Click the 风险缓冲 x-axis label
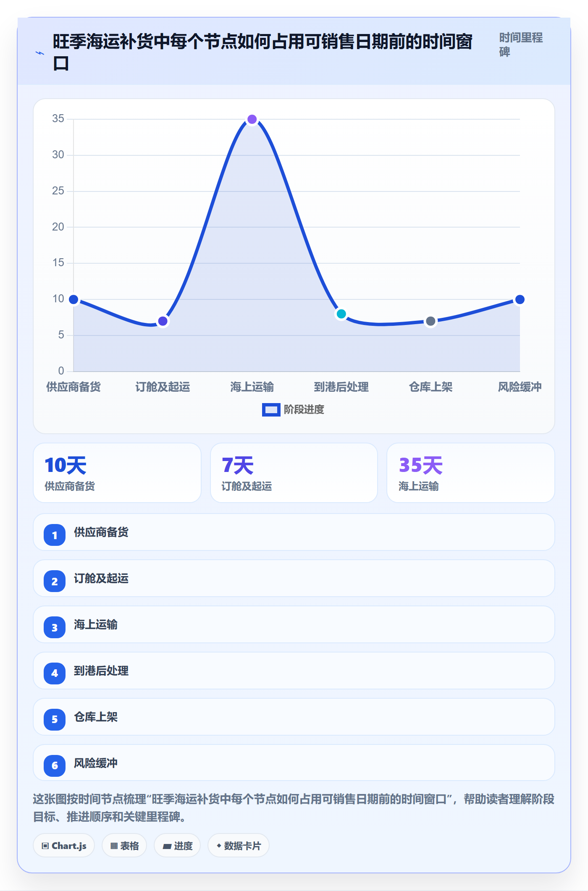This screenshot has width=588, height=891. [x=520, y=387]
